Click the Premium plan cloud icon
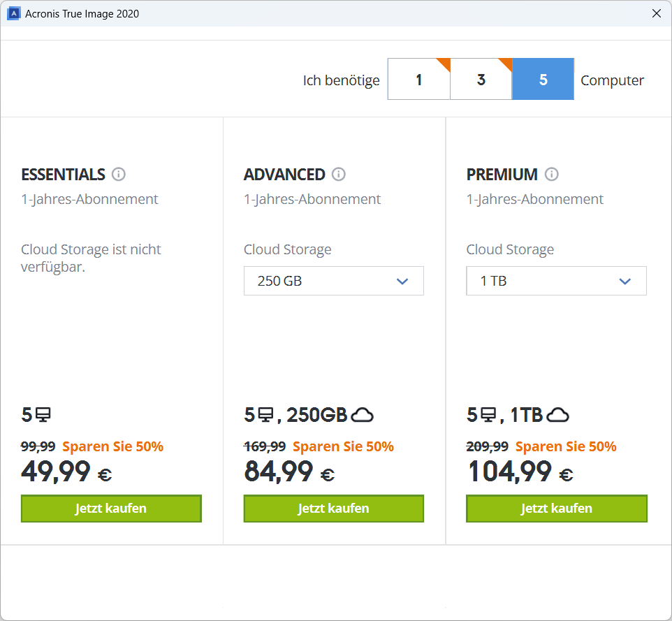 [557, 415]
